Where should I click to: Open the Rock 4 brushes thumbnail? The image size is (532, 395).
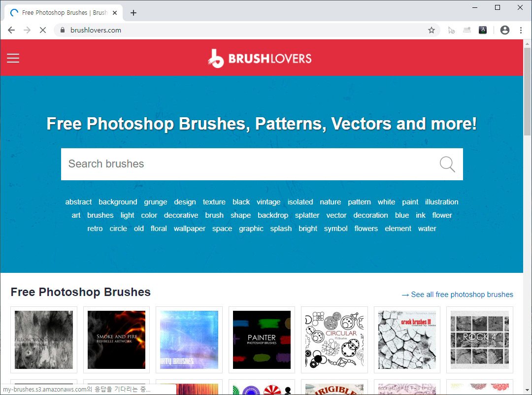click(x=479, y=340)
